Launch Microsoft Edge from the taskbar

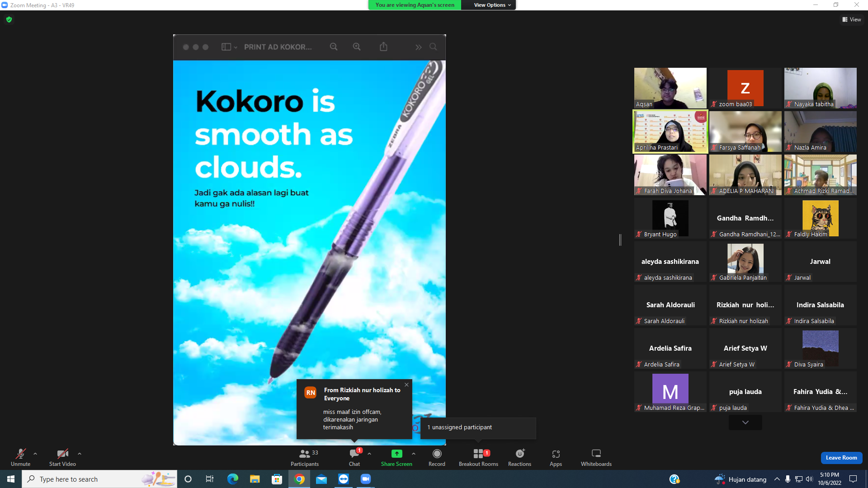pyautogui.click(x=232, y=479)
